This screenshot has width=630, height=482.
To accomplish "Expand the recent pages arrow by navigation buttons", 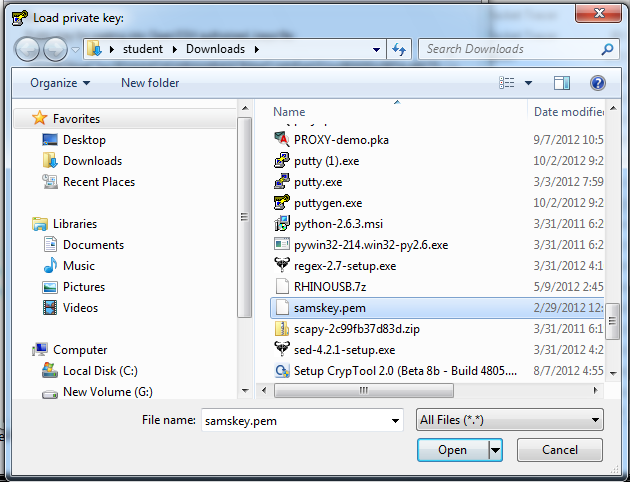I will point(75,49).
